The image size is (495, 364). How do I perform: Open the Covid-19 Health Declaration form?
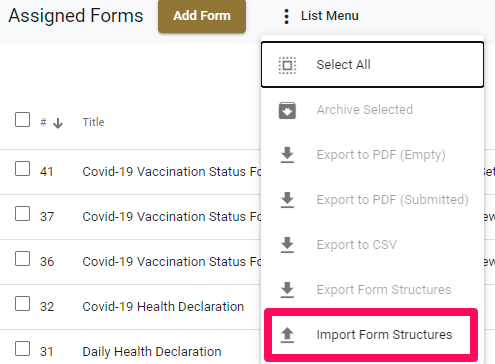tap(163, 307)
